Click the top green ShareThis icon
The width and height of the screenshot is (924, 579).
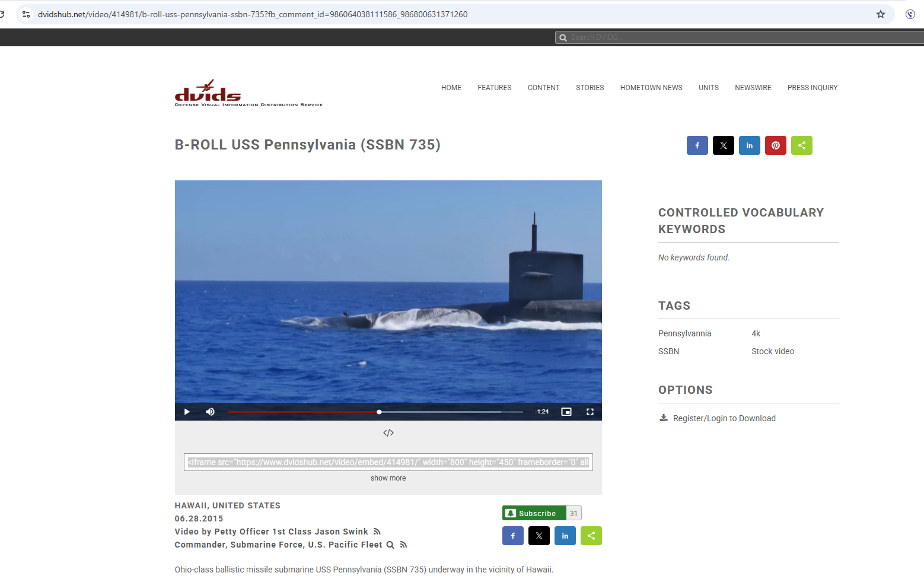click(802, 145)
